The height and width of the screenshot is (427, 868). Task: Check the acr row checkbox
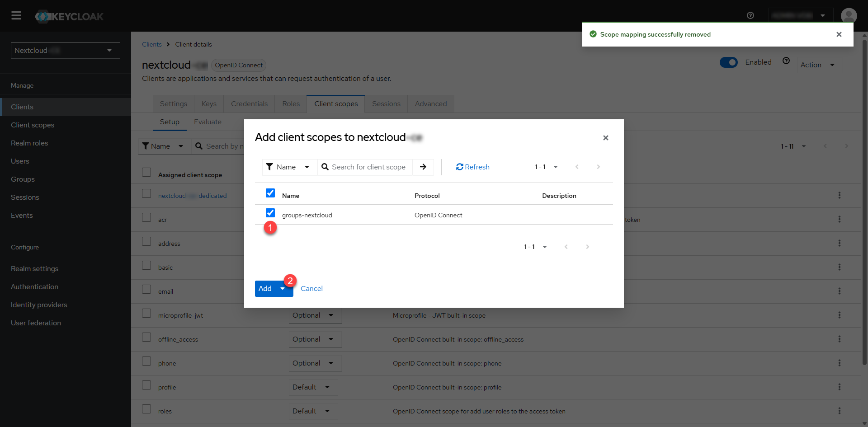point(146,217)
